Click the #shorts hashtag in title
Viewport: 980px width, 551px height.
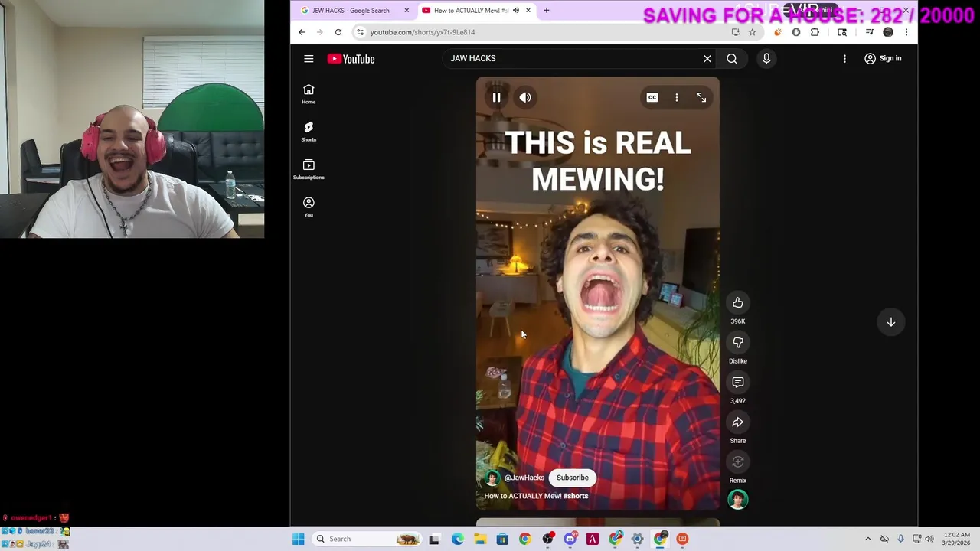(x=576, y=496)
